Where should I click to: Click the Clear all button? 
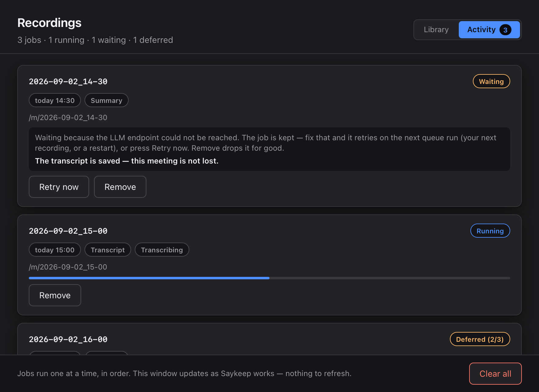495,374
